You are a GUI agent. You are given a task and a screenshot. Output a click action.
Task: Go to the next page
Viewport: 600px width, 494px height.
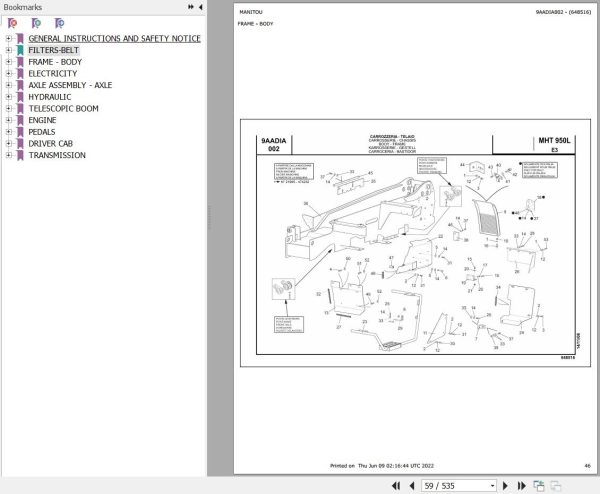click(x=505, y=486)
